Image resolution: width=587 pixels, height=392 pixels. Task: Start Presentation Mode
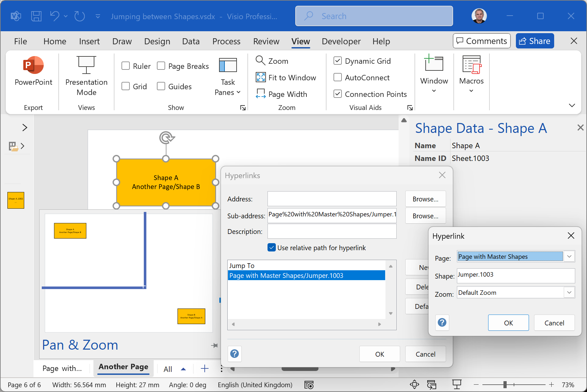tap(86, 76)
